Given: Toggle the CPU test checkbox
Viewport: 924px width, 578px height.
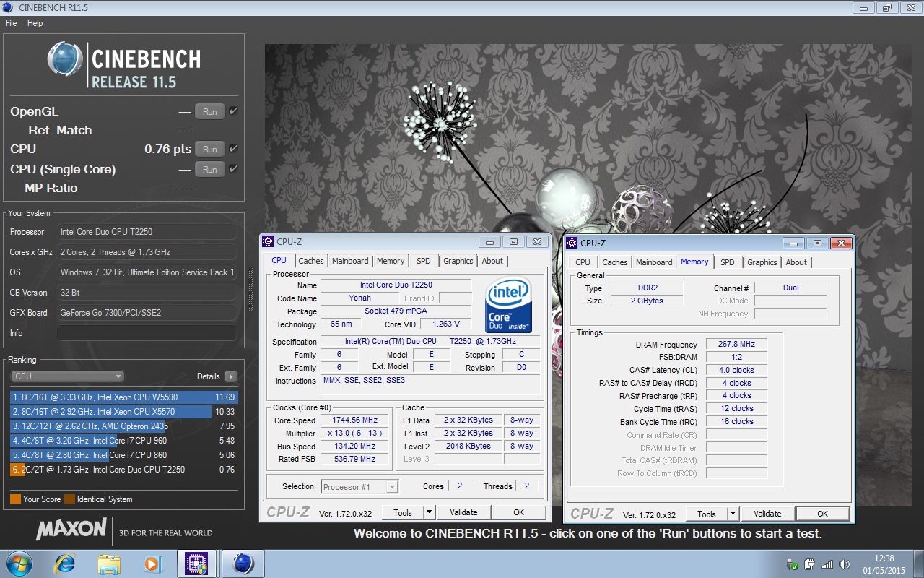Looking at the screenshot, I should [x=233, y=149].
